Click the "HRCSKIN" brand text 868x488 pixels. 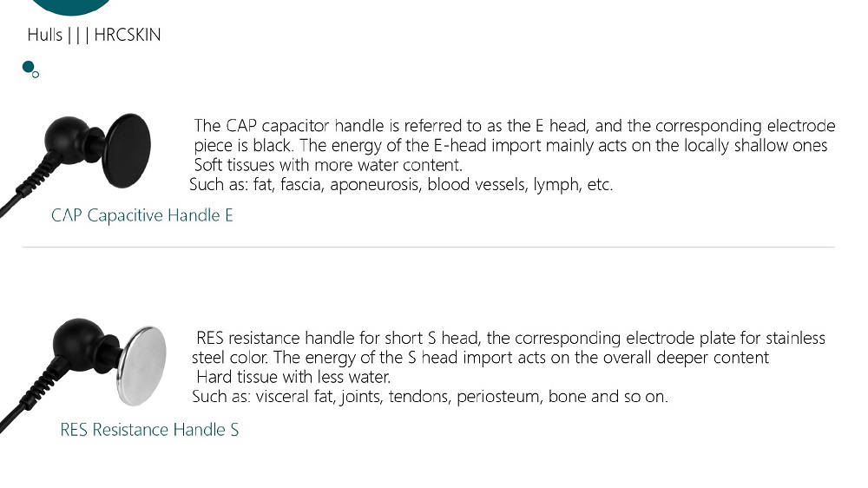[x=127, y=36]
